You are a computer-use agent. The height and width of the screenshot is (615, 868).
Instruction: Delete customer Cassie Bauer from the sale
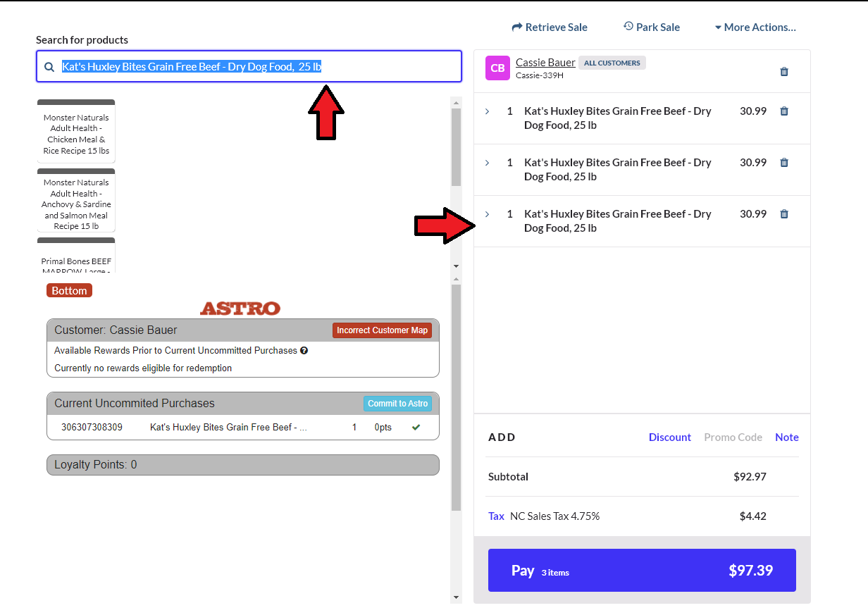[784, 72]
